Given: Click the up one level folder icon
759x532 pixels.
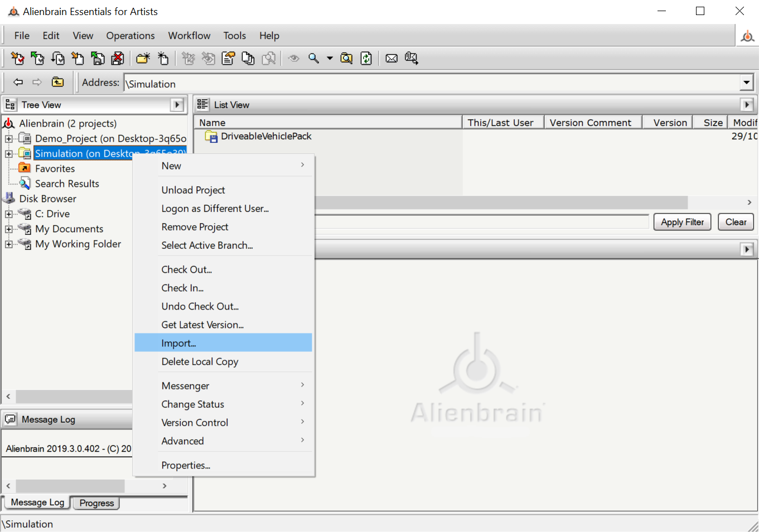Looking at the screenshot, I should pyautogui.click(x=58, y=83).
